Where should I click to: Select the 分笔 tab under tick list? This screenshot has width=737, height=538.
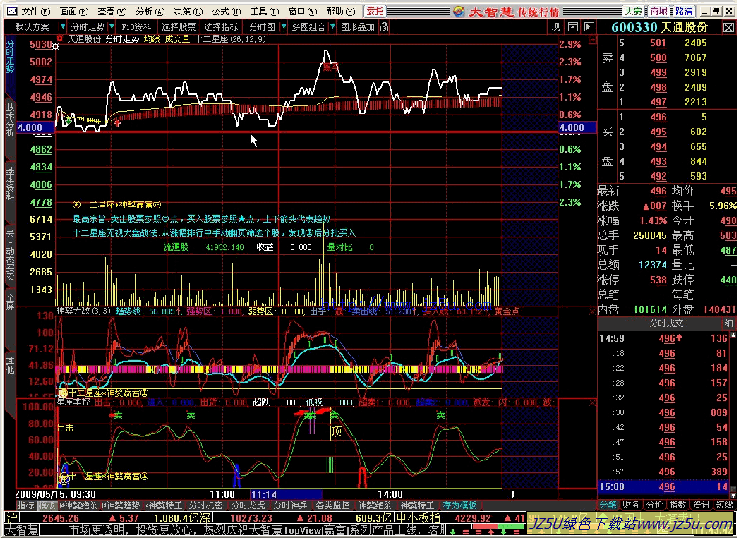[608, 505]
